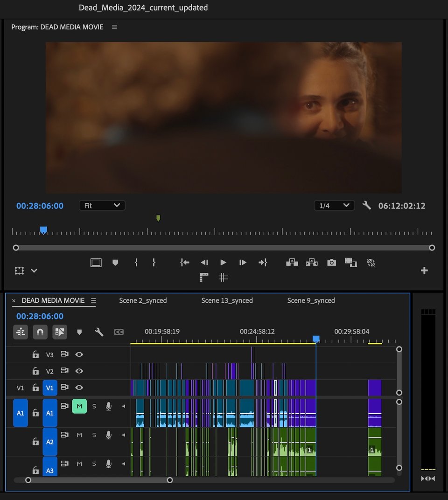This screenshot has width=448, height=500.
Task: Solo the A2 audio track
Action: [94, 435]
